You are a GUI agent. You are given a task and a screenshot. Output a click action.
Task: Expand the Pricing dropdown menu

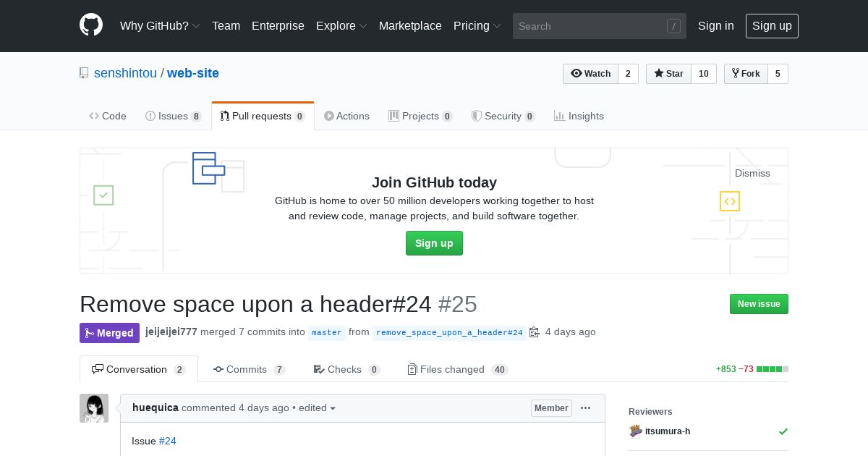477,25
